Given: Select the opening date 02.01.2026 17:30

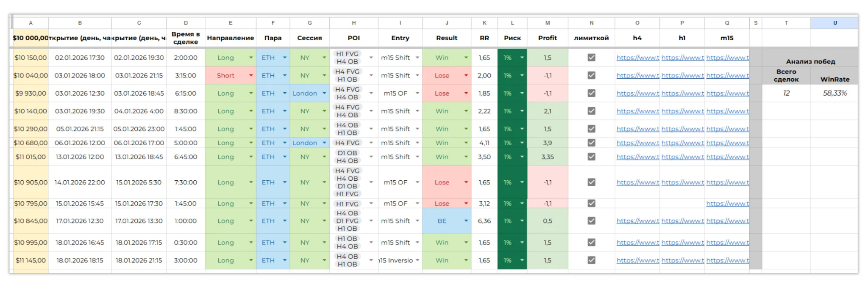Looking at the screenshot, I should coord(80,58).
